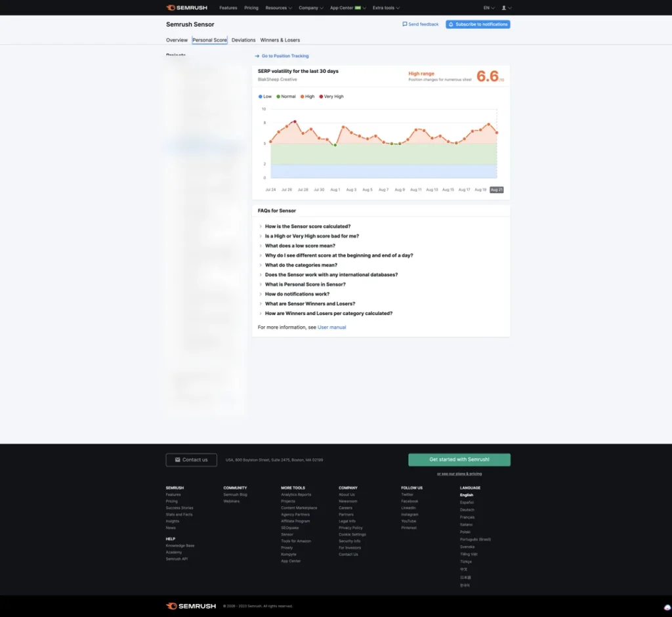Select Español in the footer language list
The height and width of the screenshot is (617, 672).
(x=467, y=503)
